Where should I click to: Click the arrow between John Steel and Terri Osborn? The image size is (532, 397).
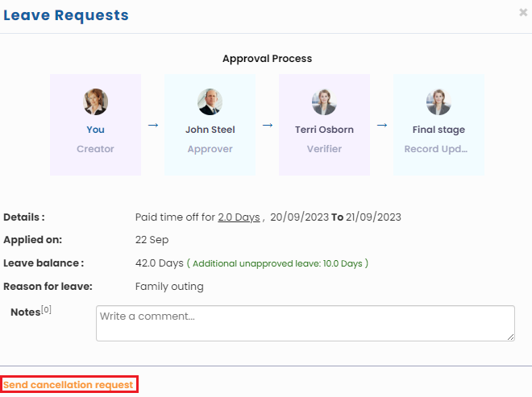click(268, 126)
